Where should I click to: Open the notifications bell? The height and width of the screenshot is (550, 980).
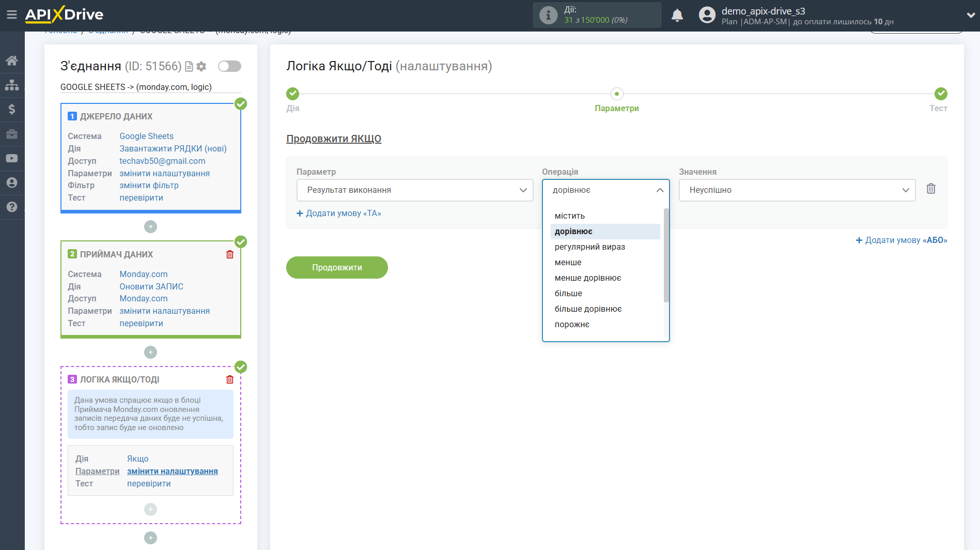(677, 15)
